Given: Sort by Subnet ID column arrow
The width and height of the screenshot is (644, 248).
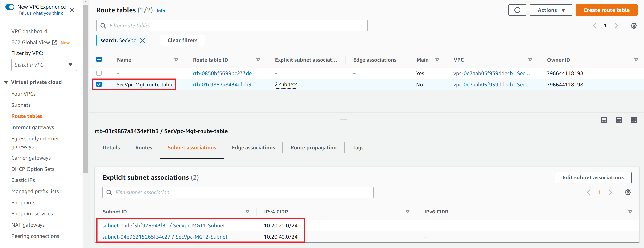Looking at the screenshot, I should pyautogui.click(x=247, y=212).
